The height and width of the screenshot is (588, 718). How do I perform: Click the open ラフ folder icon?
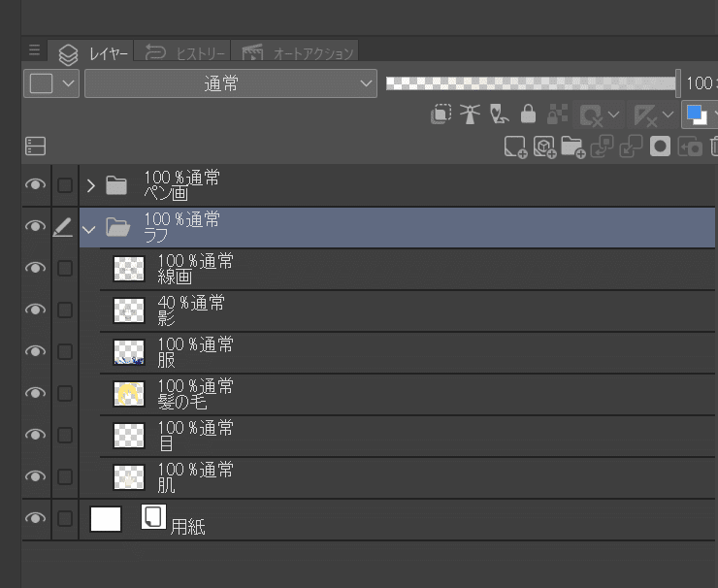point(117,227)
